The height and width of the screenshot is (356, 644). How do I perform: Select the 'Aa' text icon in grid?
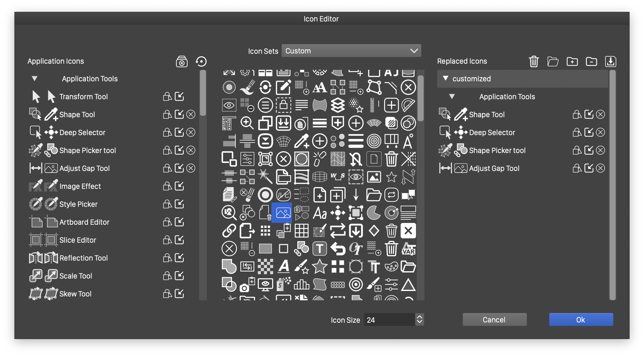pos(319,213)
